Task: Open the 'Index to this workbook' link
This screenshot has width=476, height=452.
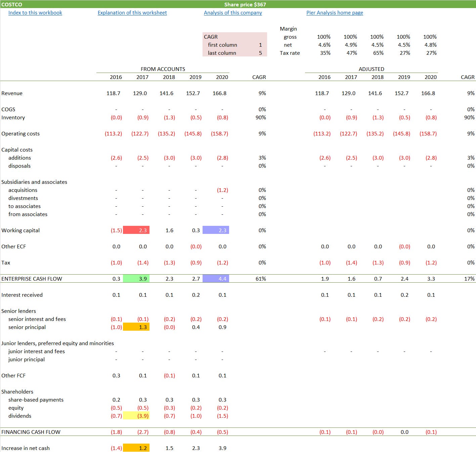Action: (35, 13)
